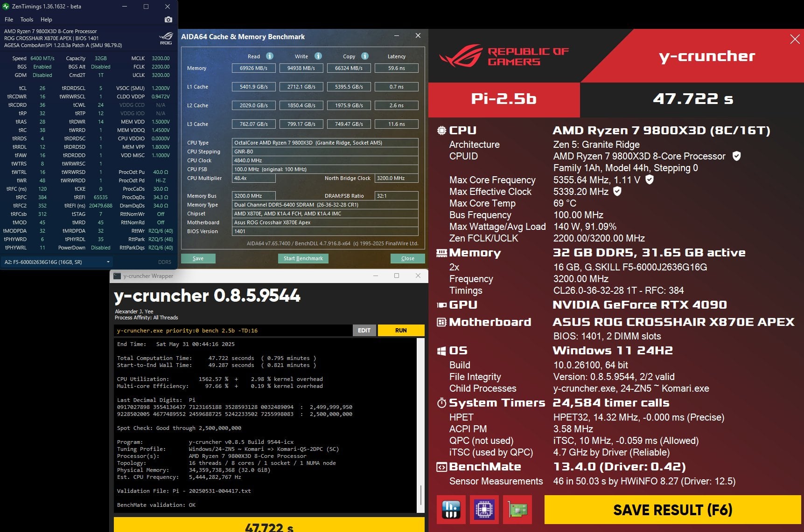The image size is (804, 532).
Task: Open the Help menu in ZenTimings
Action: (46, 20)
